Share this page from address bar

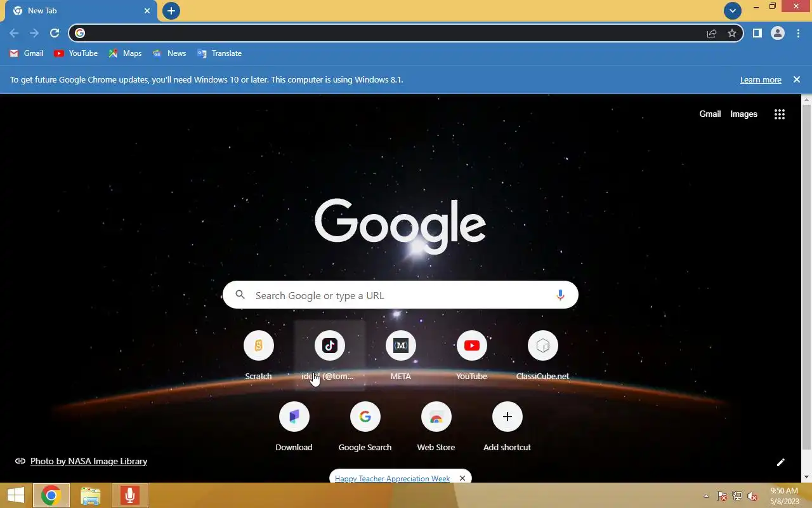pyautogui.click(x=712, y=33)
